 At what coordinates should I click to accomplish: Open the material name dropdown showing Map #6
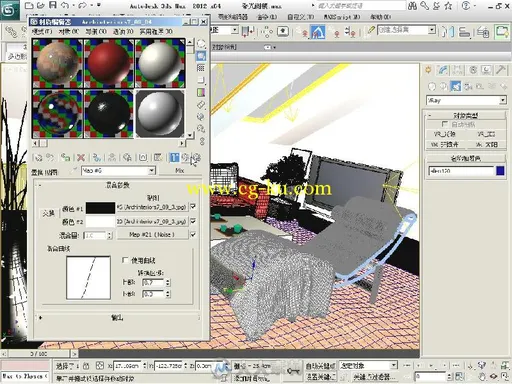coord(118,171)
